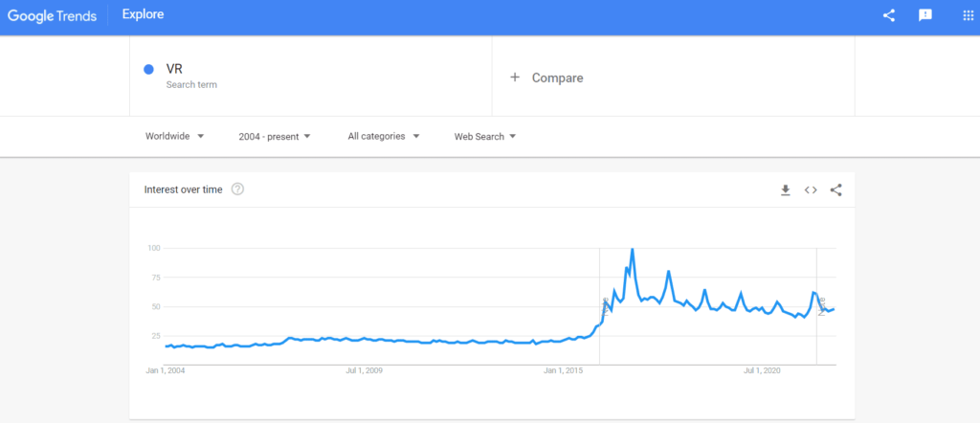Image resolution: width=980 pixels, height=423 pixels.
Task: Click the embed code icon on chart
Action: coord(811,189)
